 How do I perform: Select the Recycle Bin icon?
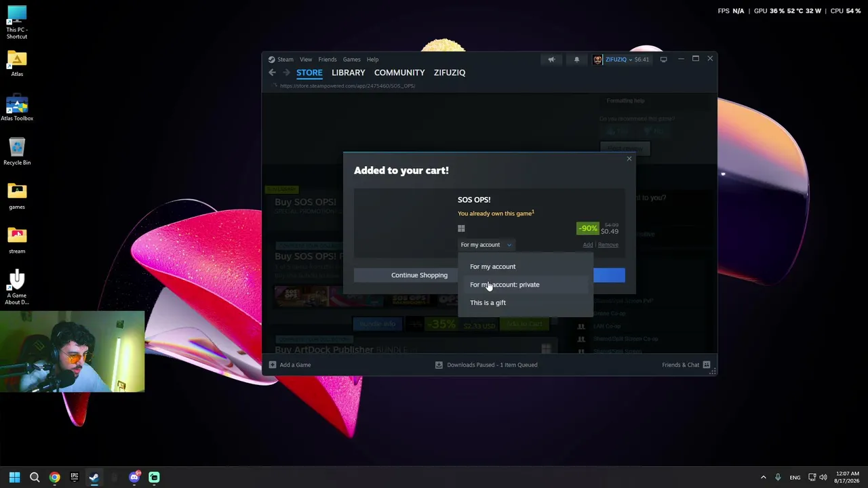tap(17, 152)
